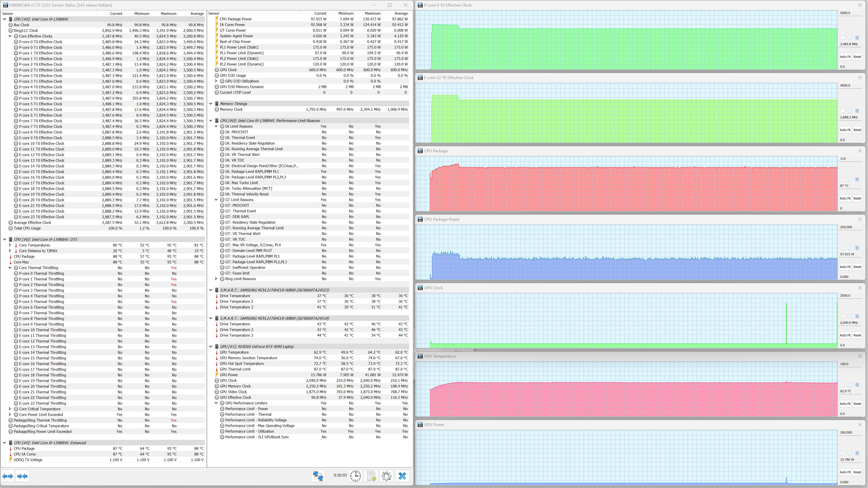Image resolution: width=868 pixels, height=488 pixels.
Task: Expand the Ring Limit Reasons node
Action: click(x=216, y=279)
